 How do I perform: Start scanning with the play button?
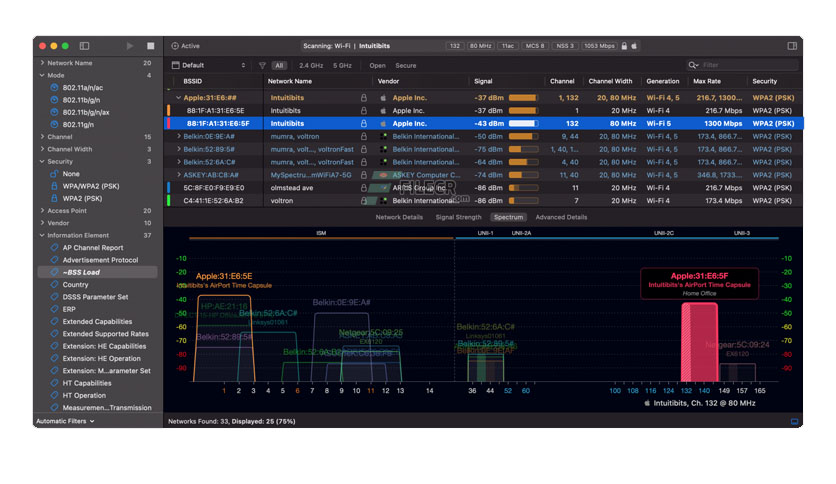(130, 46)
